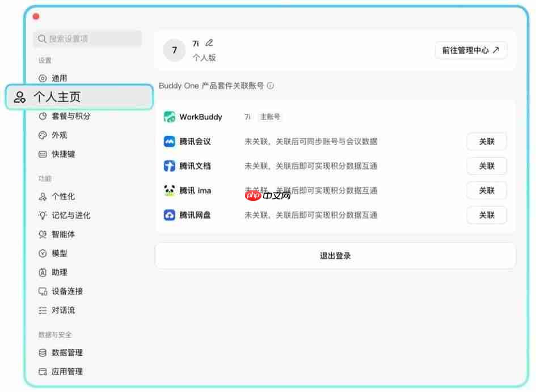The height and width of the screenshot is (392, 536).
Task: Open the 通用 settings section
Action: (59, 78)
